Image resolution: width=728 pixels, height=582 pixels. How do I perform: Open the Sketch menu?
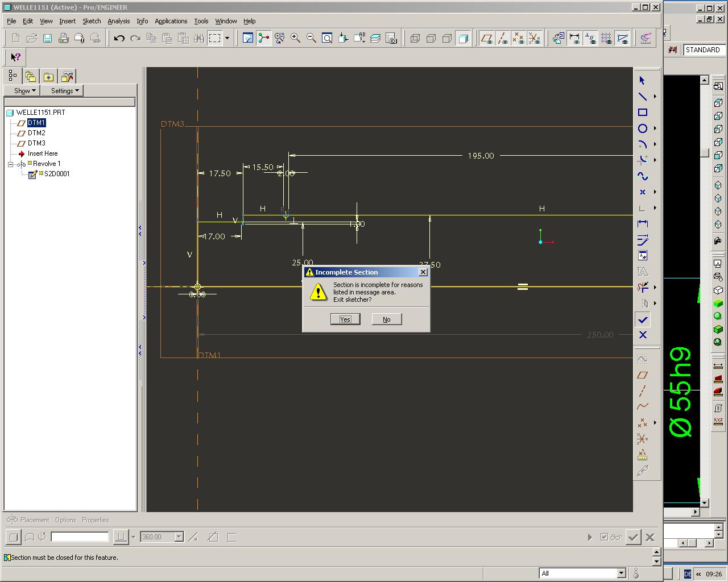pyautogui.click(x=92, y=21)
